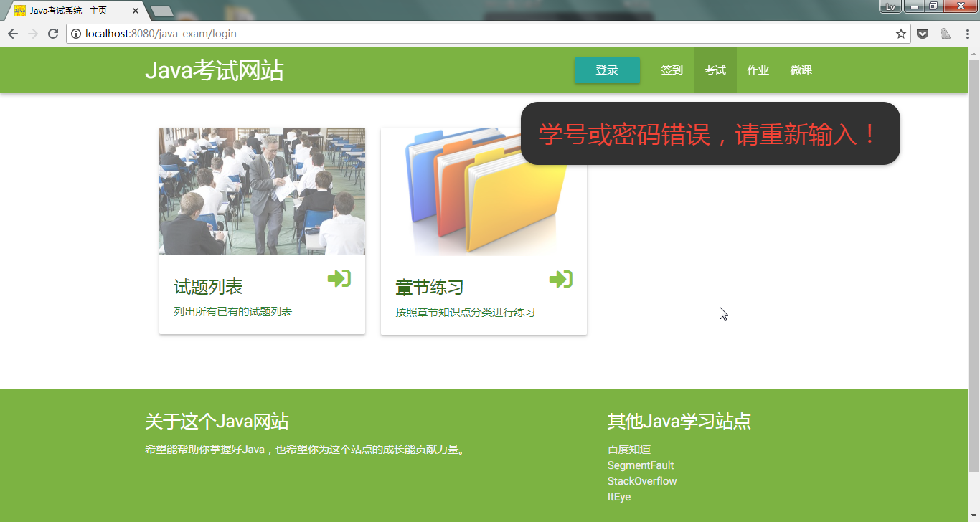Click the browser forward arrow

(33, 34)
